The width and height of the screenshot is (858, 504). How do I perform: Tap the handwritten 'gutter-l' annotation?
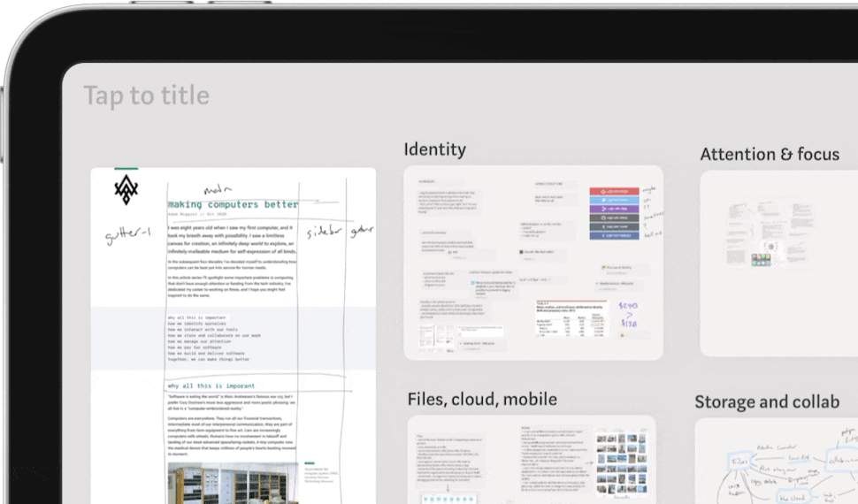tap(126, 237)
